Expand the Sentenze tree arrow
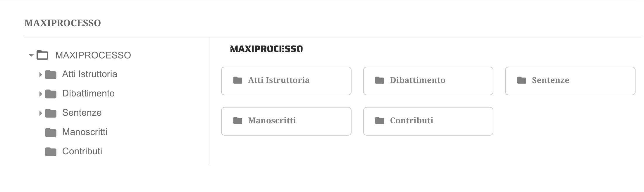Image resolution: width=644 pixels, height=192 pixels. [40, 113]
